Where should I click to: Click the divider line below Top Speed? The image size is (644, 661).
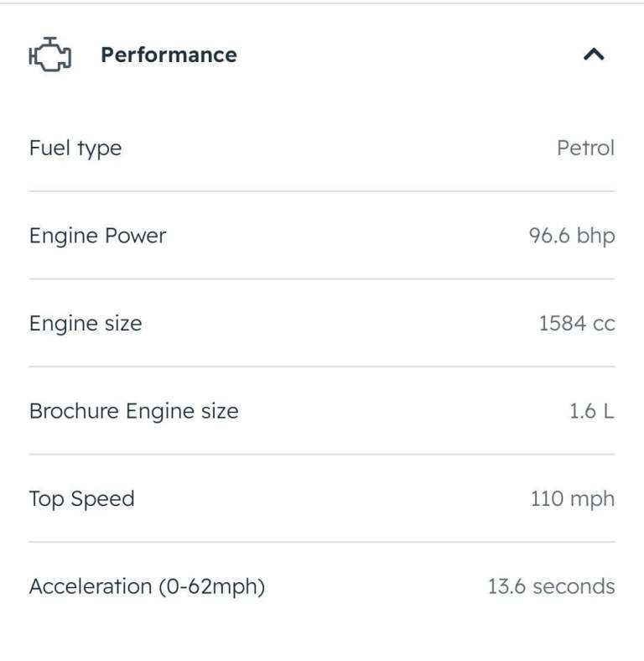point(322,542)
